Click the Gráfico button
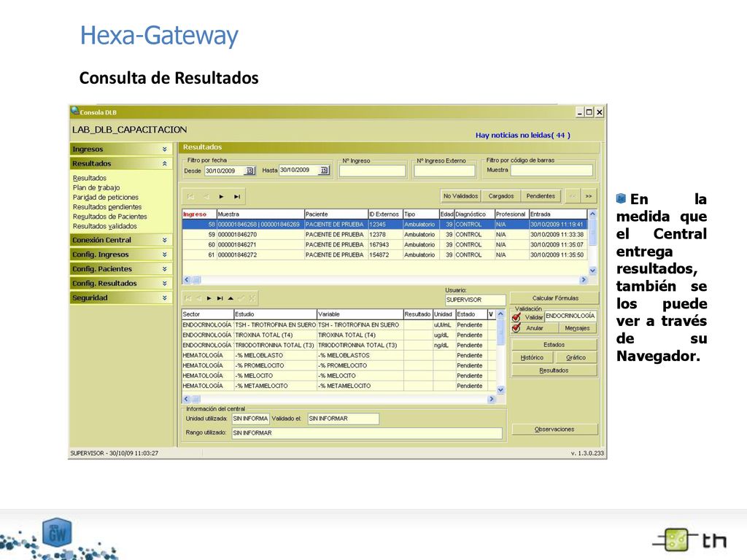747x560 pixels. click(x=576, y=357)
